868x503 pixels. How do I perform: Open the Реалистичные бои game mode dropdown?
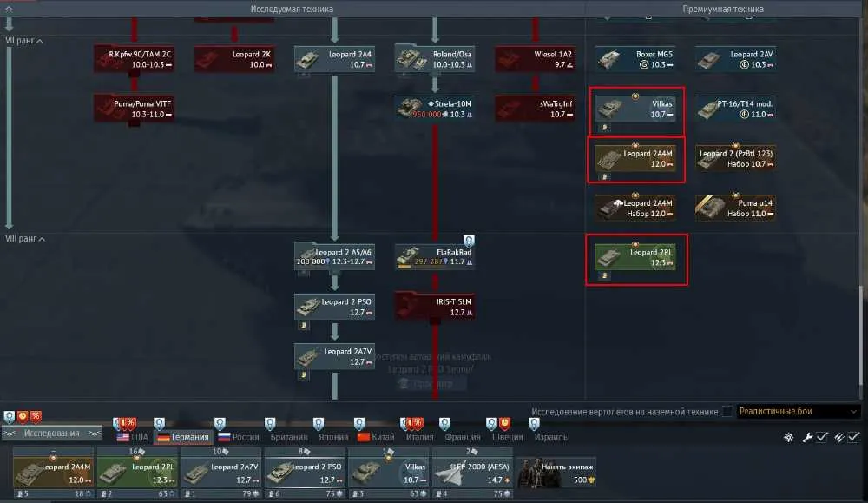(798, 412)
